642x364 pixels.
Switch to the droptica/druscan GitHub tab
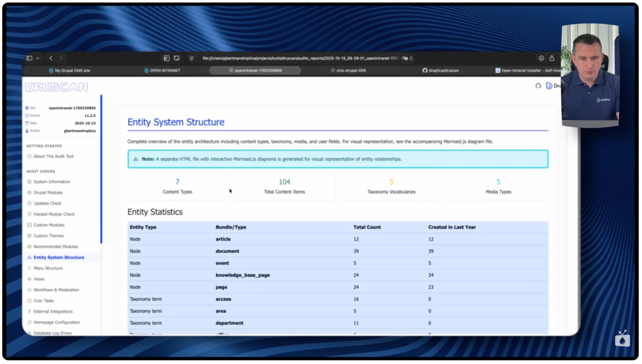click(441, 70)
